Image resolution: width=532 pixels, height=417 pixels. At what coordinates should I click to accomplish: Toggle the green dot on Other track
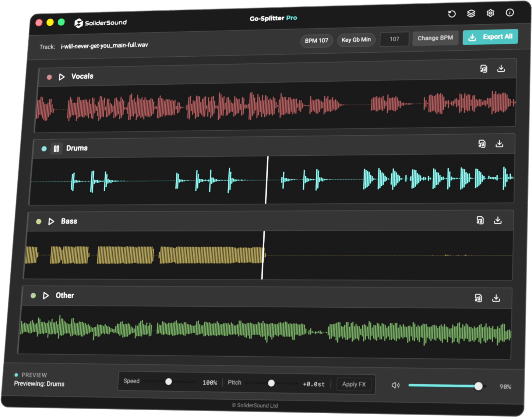coord(33,295)
